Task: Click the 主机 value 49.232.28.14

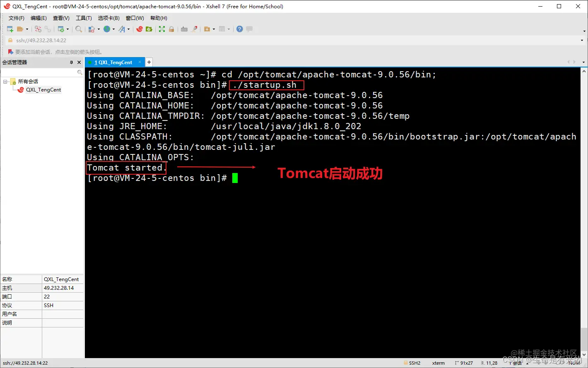Action: click(x=59, y=288)
